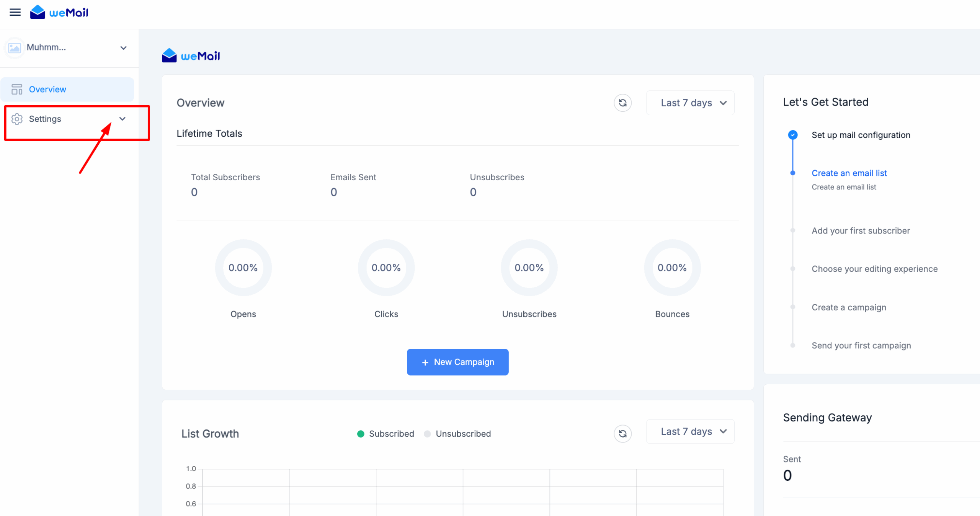Image resolution: width=980 pixels, height=516 pixels.
Task: Refresh the Overview statistics
Action: pos(622,103)
